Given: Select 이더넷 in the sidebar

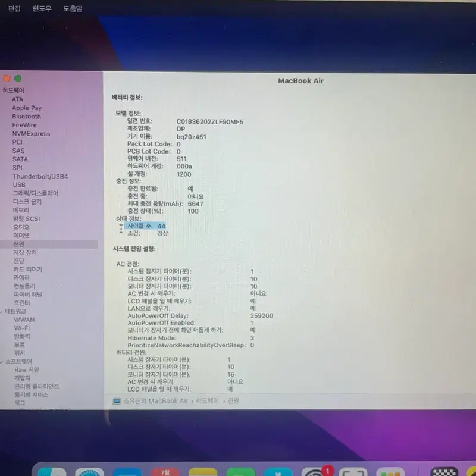Looking at the screenshot, I should 21,236.
